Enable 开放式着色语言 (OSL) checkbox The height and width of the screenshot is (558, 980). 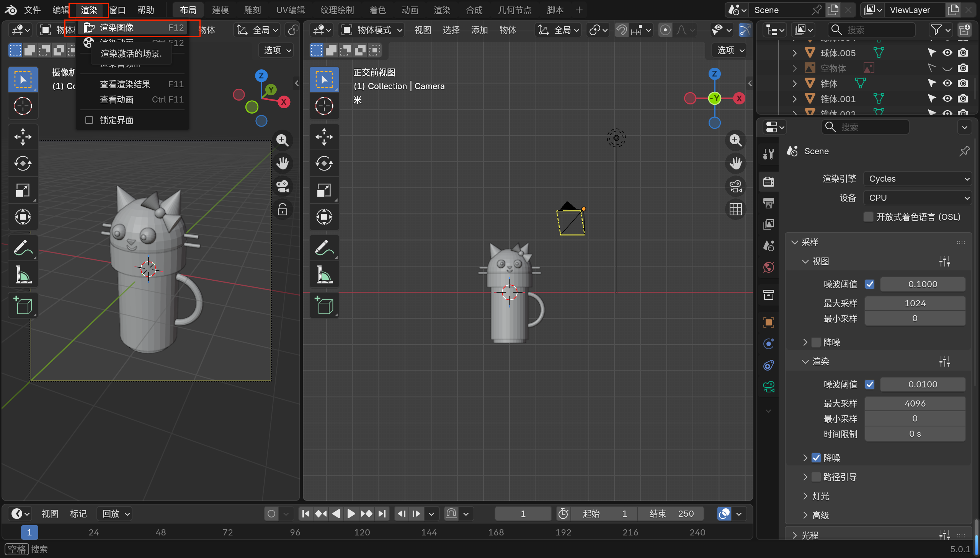click(x=868, y=217)
